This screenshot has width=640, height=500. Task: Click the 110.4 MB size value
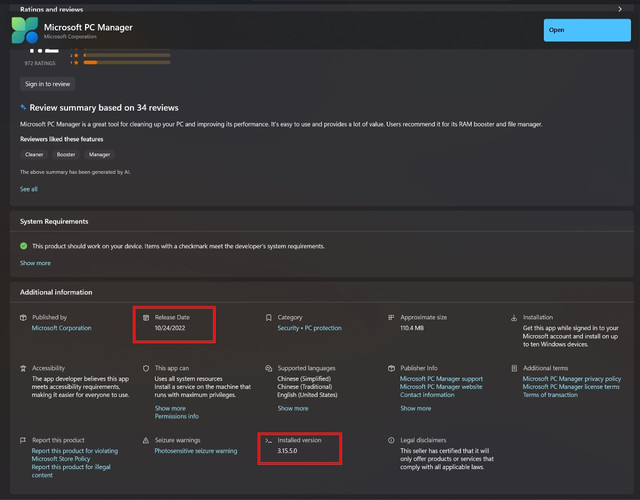coord(412,328)
